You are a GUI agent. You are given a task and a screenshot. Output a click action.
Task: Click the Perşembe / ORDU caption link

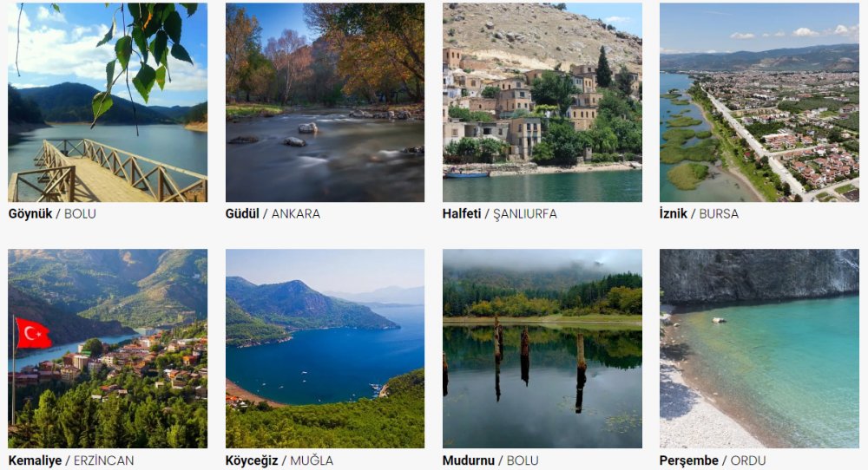pos(713,460)
